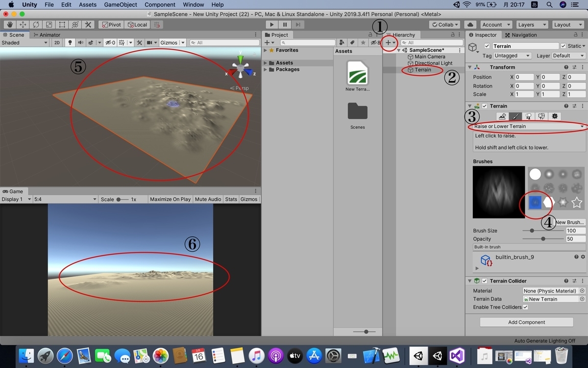This screenshot has height=368, width=588.
Task: Open the GameObject menu
Action: click(121, 4)
